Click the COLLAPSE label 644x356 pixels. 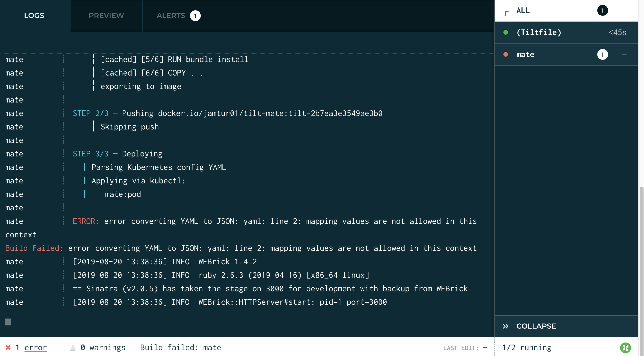click(x=536, y=326)
